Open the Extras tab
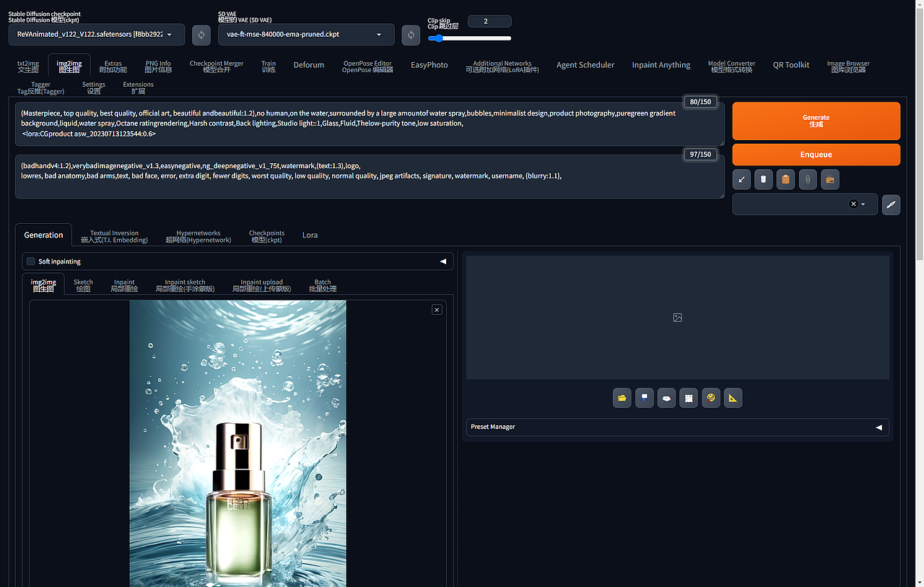Viewport: 924px width, 587px height. [x=113, y=66]
